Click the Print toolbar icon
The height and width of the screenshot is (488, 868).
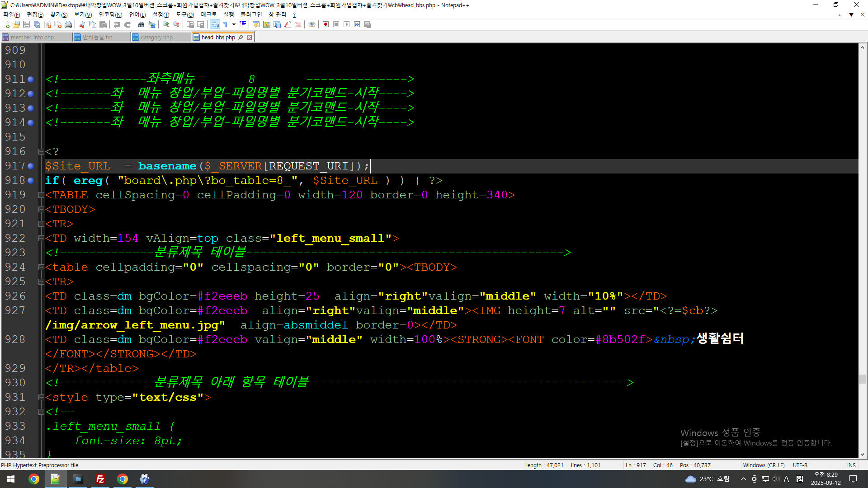[x=68, y=24]
